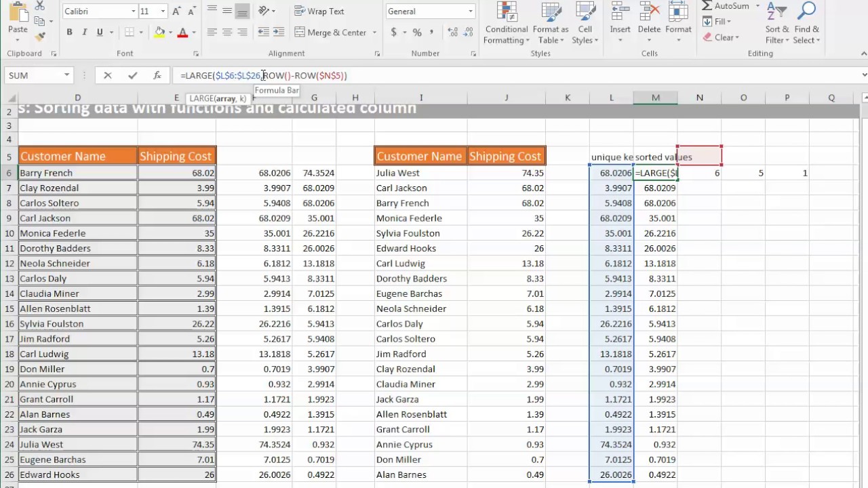
Task: Open Format as Table gallery
Action: [x=550, y=24]
